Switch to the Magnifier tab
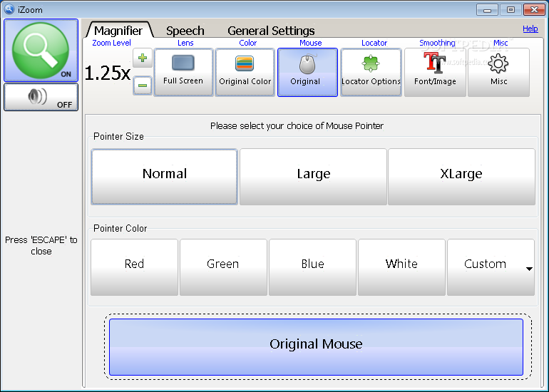This screenshot has width=549, height=392. tap(118, 31)
